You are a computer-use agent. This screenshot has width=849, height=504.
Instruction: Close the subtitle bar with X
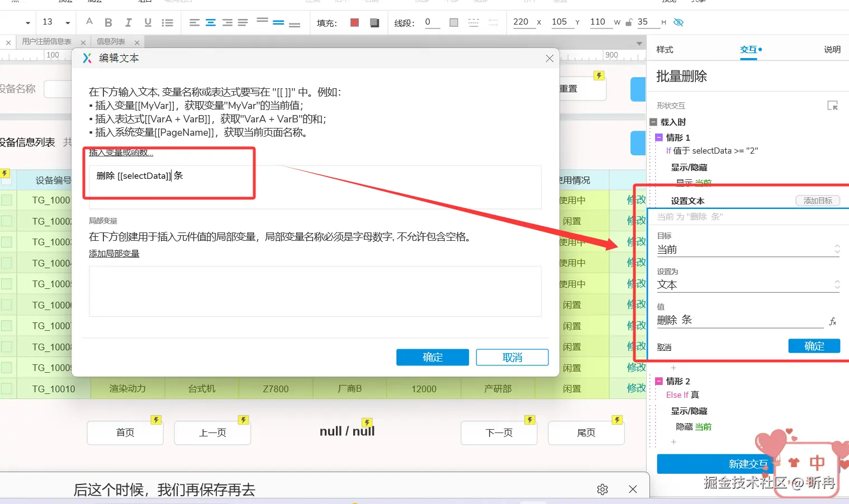pyautogui.click(x=633, y=489)
